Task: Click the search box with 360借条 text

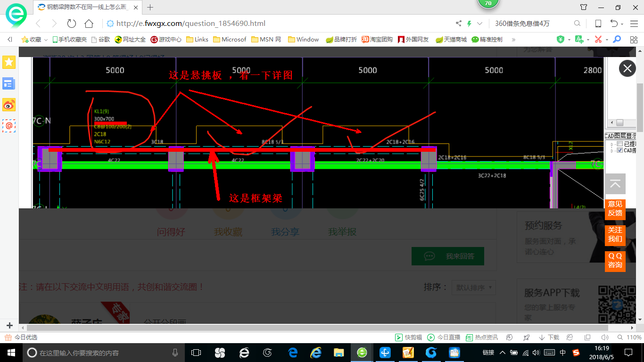Action: pos(530,24)
